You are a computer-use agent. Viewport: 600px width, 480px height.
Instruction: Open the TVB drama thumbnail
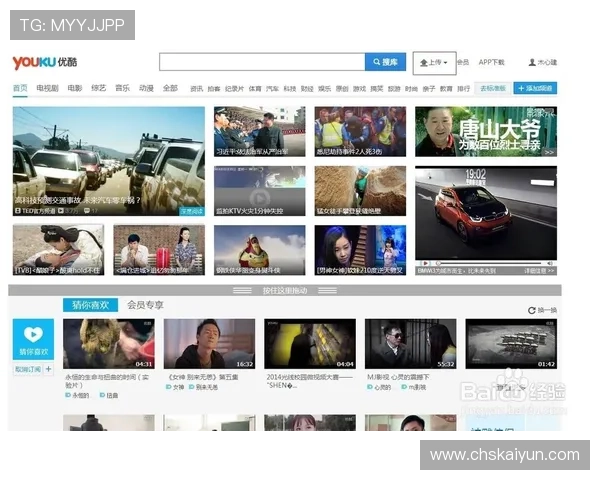(58, 250)
